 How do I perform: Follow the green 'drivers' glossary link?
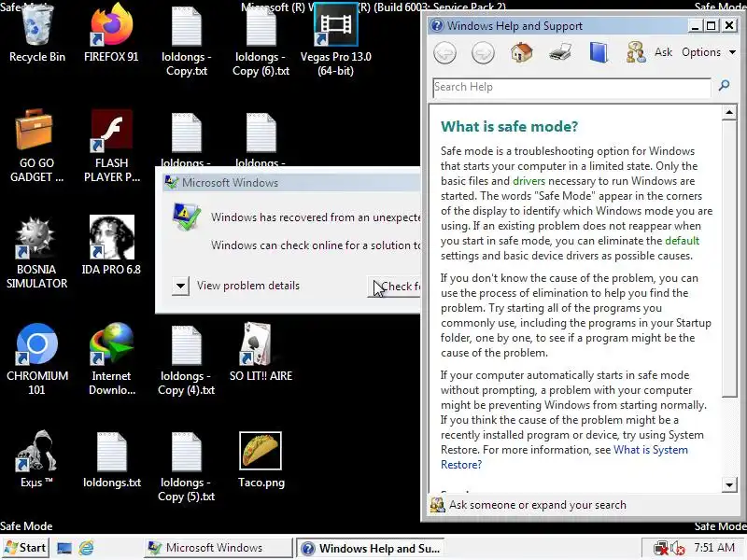pos(529,181)
